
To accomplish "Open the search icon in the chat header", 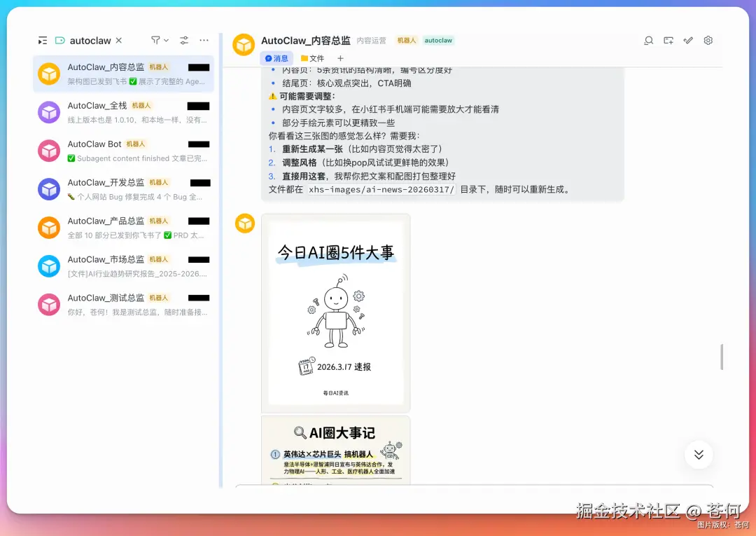I will (649, 41).
